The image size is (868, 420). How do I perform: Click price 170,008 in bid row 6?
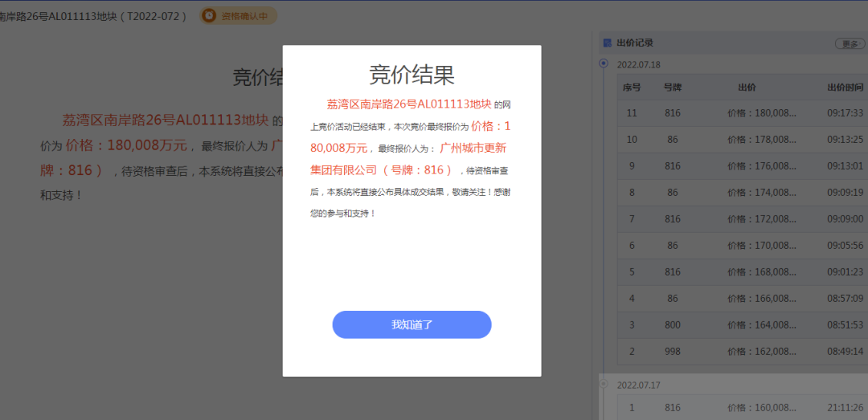pyautogui.click(x=762, y=246)
